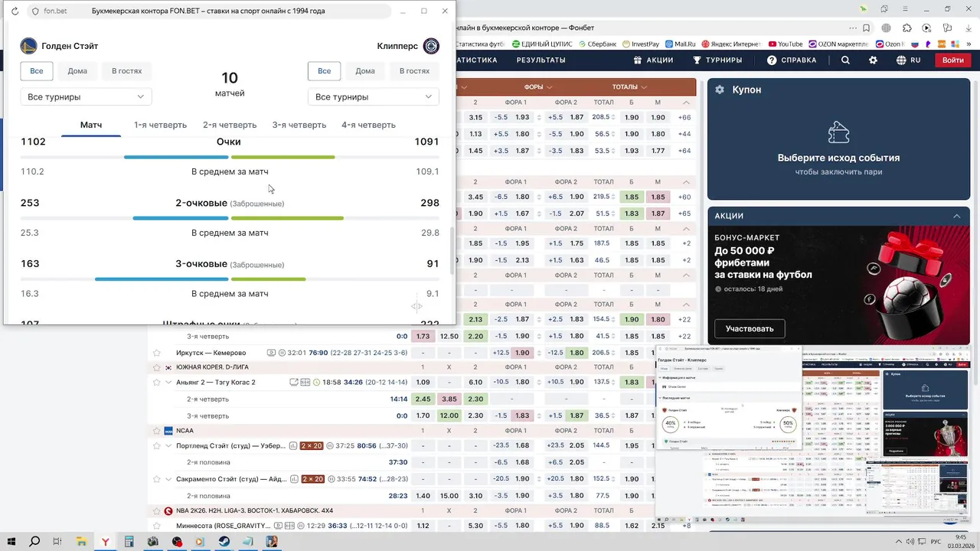This screenshot has height=551, width=980.
Task: Open Результаты menu item
Action: point(541,60)
